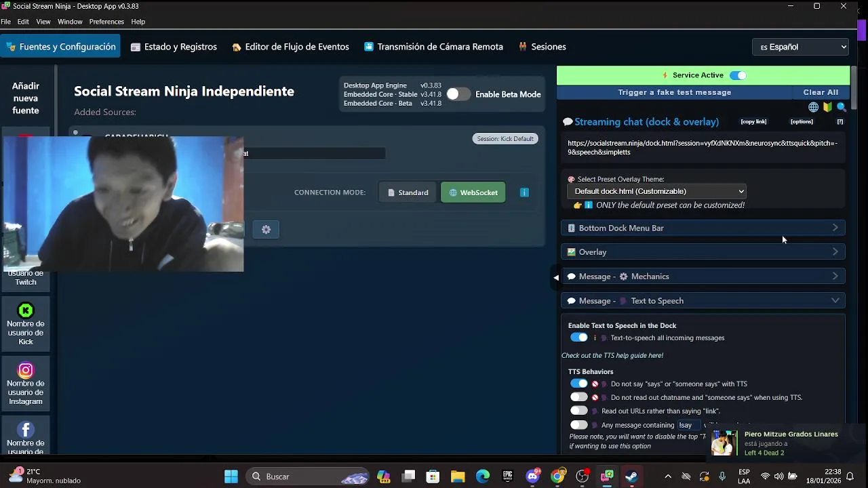Switch to Sesiones tab

coord(542,47)
